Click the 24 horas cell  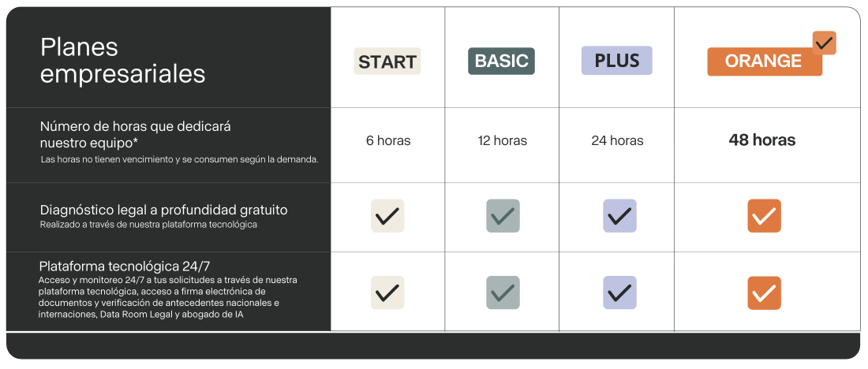pos(617,141)
